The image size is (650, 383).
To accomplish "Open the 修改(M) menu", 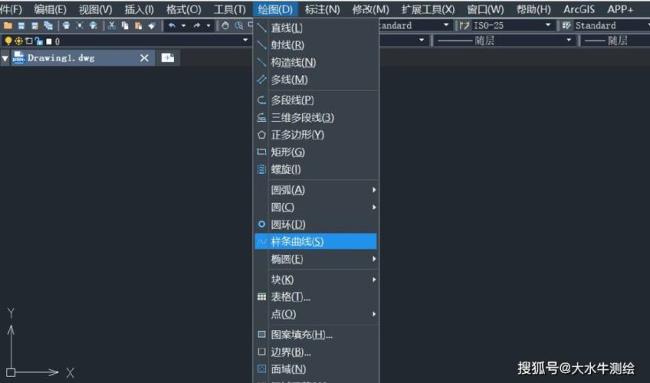I will tap(371, 9).
